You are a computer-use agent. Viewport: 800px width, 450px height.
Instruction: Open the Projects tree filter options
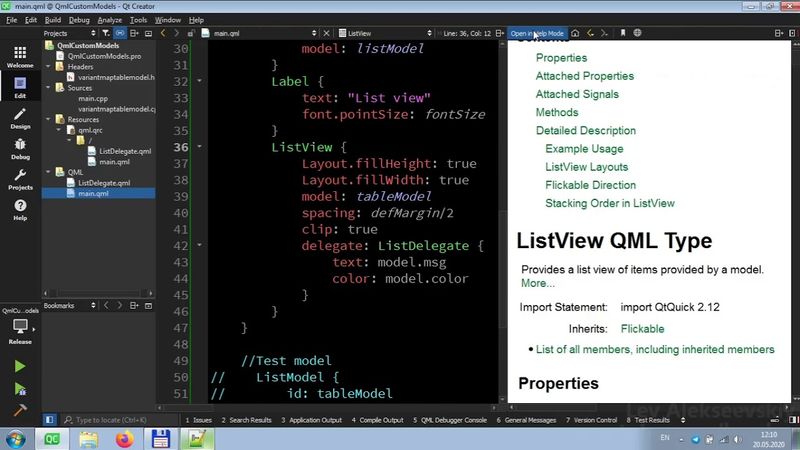[106, 33]
